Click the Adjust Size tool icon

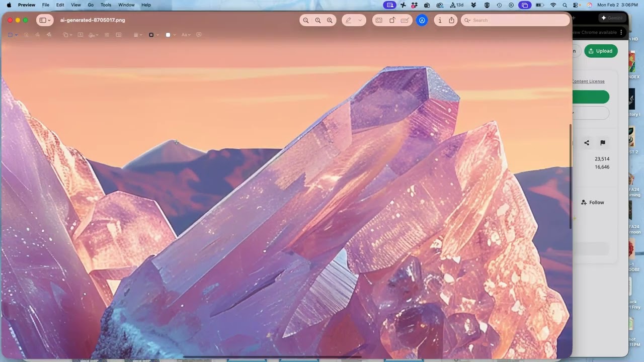pos(119,35)
